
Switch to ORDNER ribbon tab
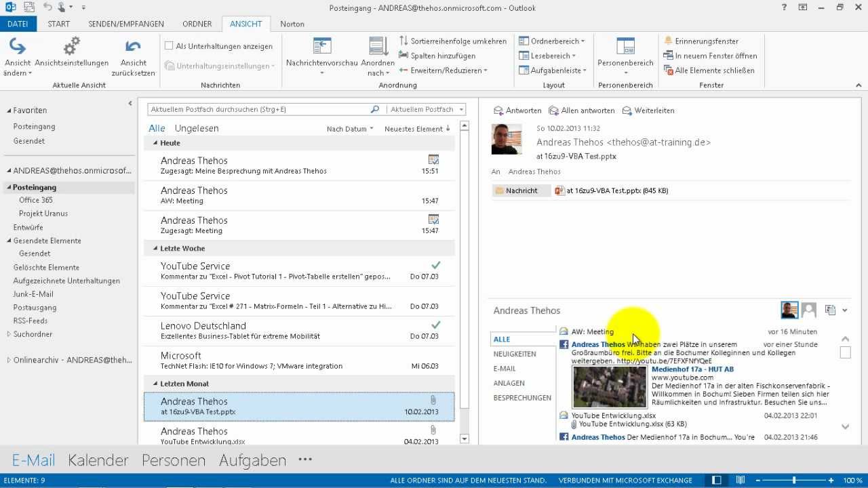click(197, 24)
